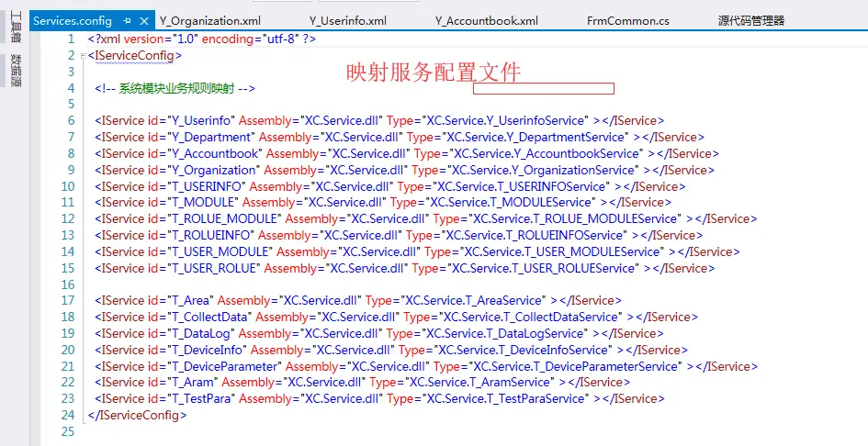868x446 pixels.
Task: Open the 工具箱 side panel
Action: coord(16,25)
